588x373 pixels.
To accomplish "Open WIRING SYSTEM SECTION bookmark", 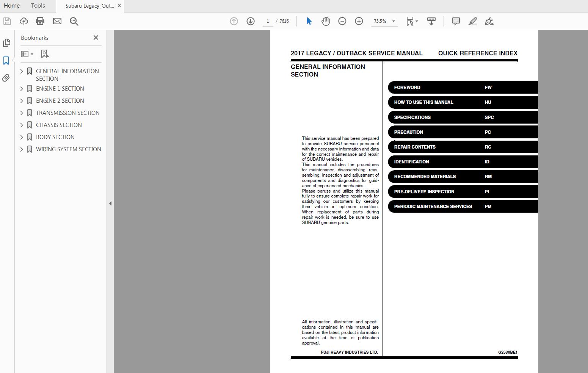I will click(69, 149).
